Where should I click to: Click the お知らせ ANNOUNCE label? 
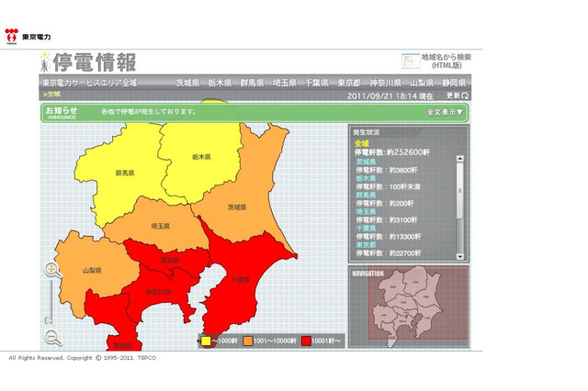tap(62, 112)
